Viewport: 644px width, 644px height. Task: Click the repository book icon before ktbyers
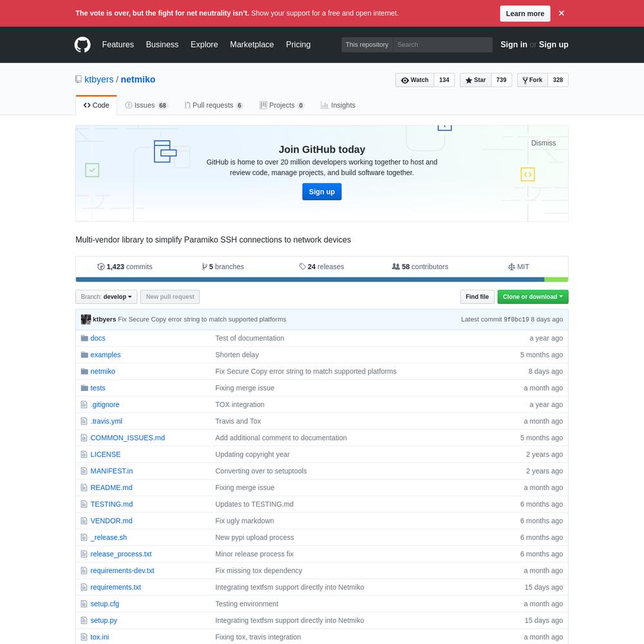(79, 79)
